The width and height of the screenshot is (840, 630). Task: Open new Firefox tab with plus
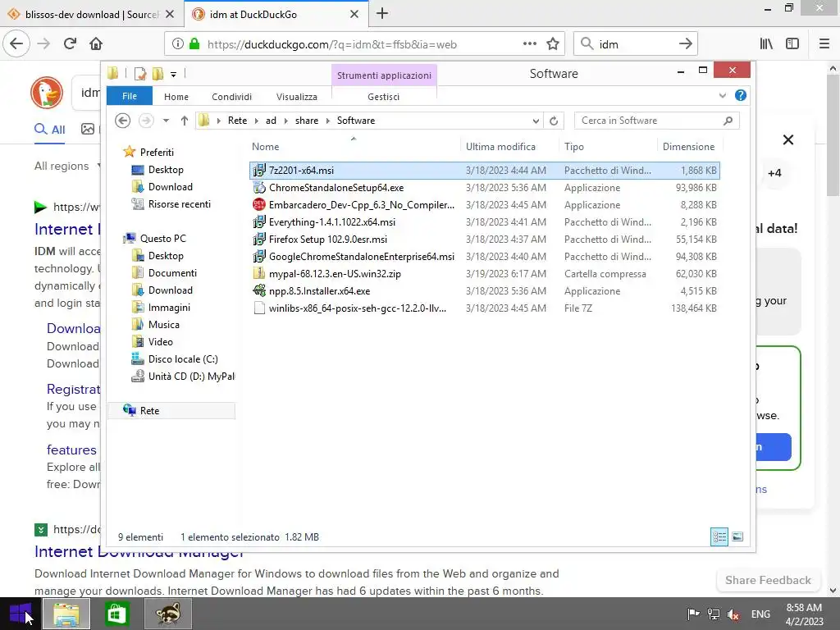(382, 13)
